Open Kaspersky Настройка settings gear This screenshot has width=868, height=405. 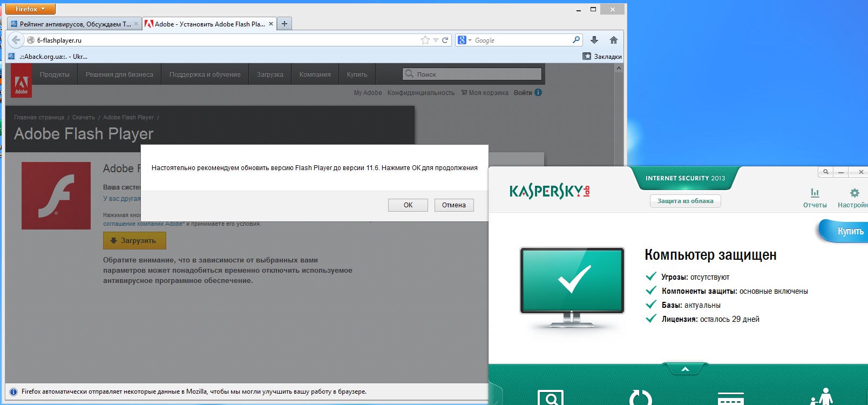(x=853, y=198)
